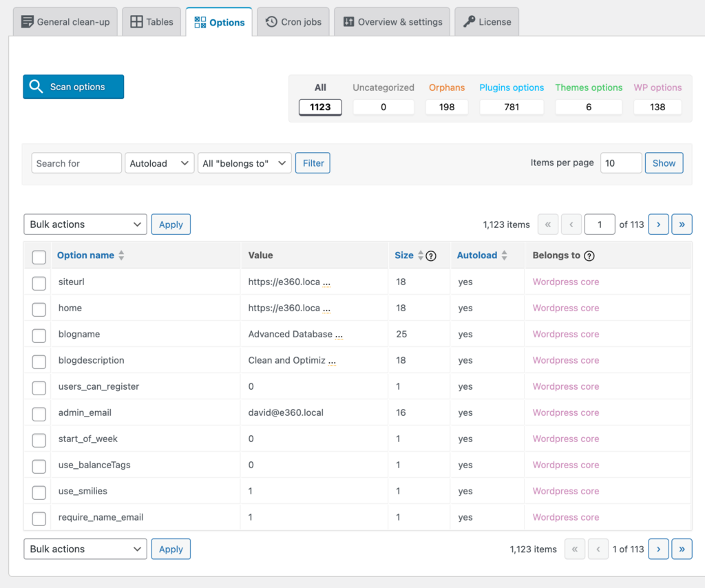
Task: Toggle the select-all checkbox in header
Action: point(39,257)
